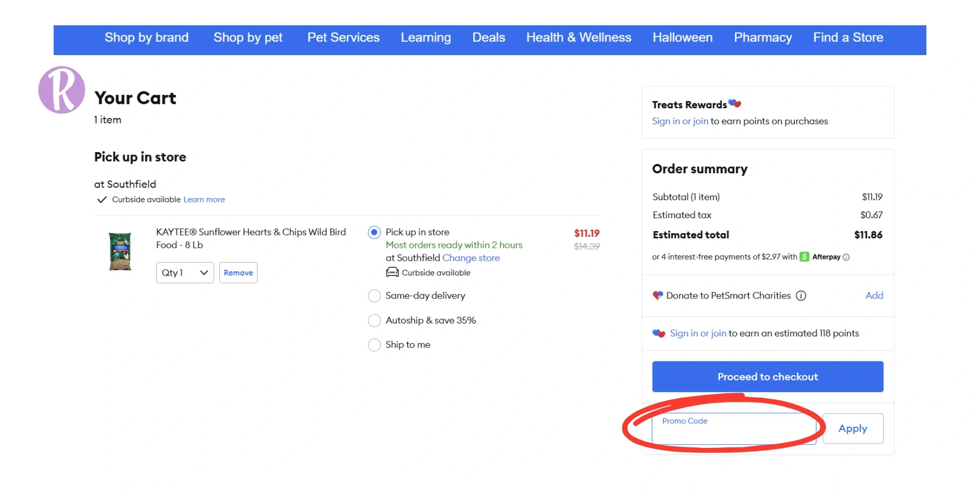The width and height of the screenshot is (980, 490).
Task: Open the Afterpay info icon
Action: click(846, 257)
